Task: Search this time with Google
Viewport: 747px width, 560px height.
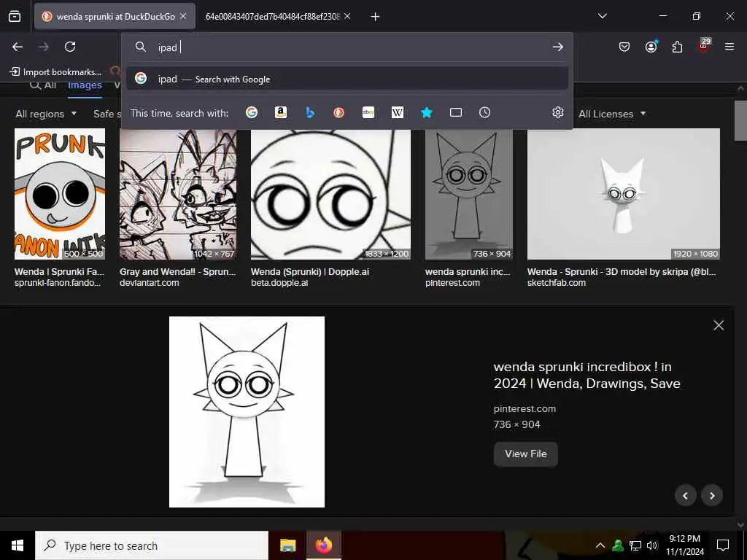Action: [252, 112]
